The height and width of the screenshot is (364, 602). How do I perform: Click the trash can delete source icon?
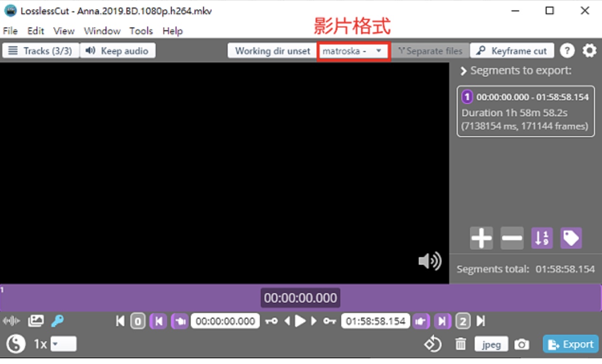[x=460, y=345]
